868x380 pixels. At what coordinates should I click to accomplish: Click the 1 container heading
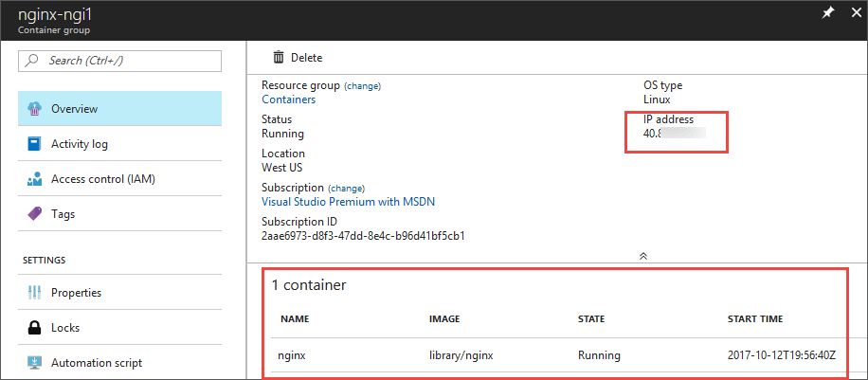[309, 285]
